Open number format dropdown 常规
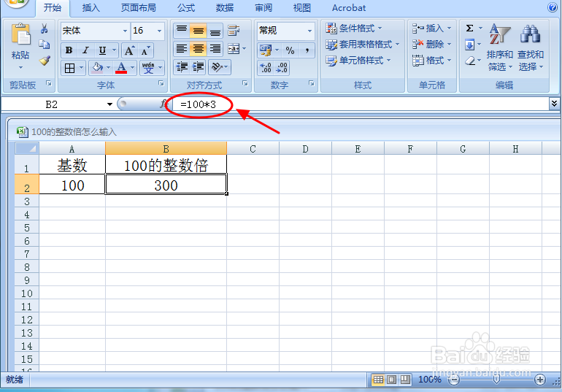This screenshot has height=392, width=562. pyautogui.click(x=309, y=31)
